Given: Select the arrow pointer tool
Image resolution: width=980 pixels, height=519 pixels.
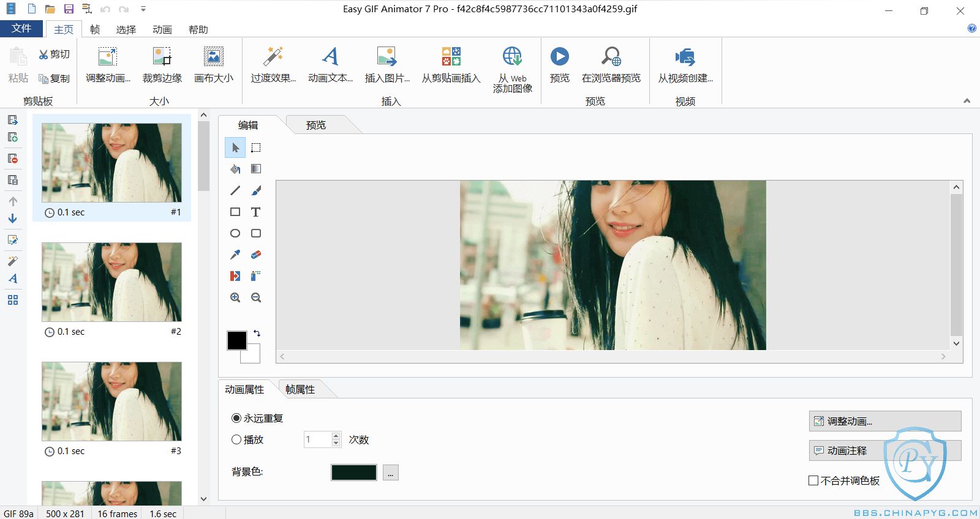Looking at the screenshot, I should point(235,147).
